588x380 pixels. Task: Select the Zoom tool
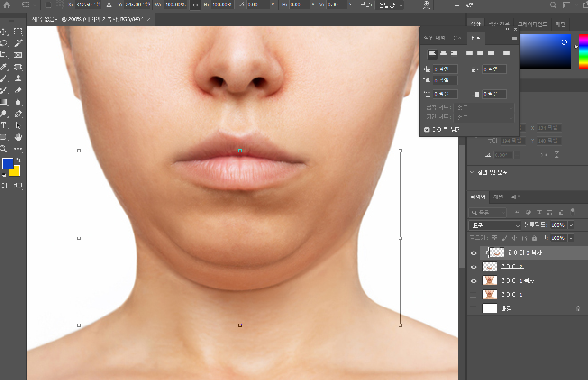[4, 149]
